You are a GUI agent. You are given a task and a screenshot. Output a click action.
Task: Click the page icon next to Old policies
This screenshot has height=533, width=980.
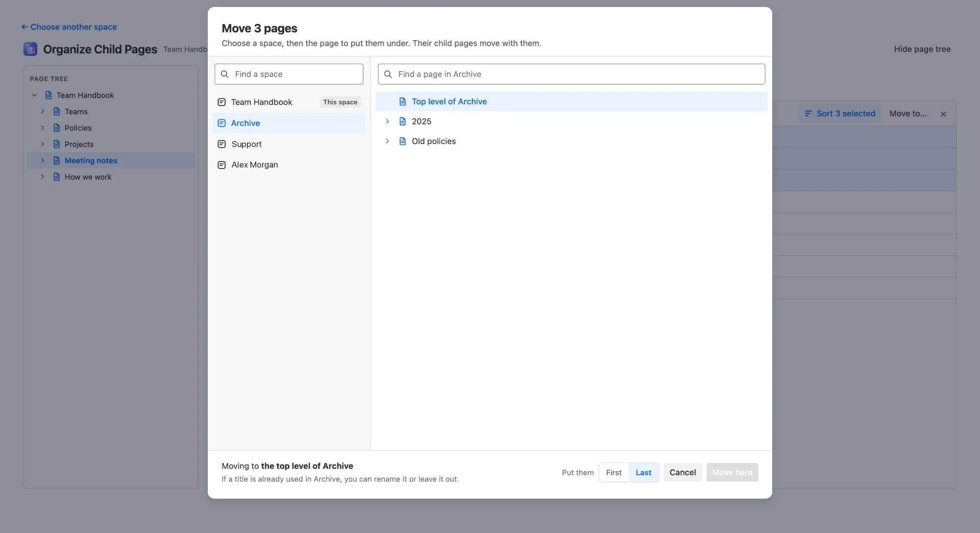[402, 141]
